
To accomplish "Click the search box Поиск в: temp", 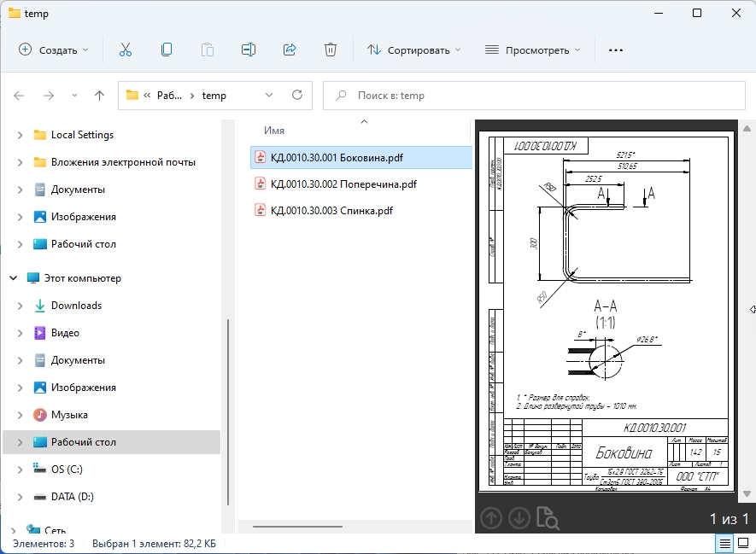I will pyautogui.click(x=534, y=96).
